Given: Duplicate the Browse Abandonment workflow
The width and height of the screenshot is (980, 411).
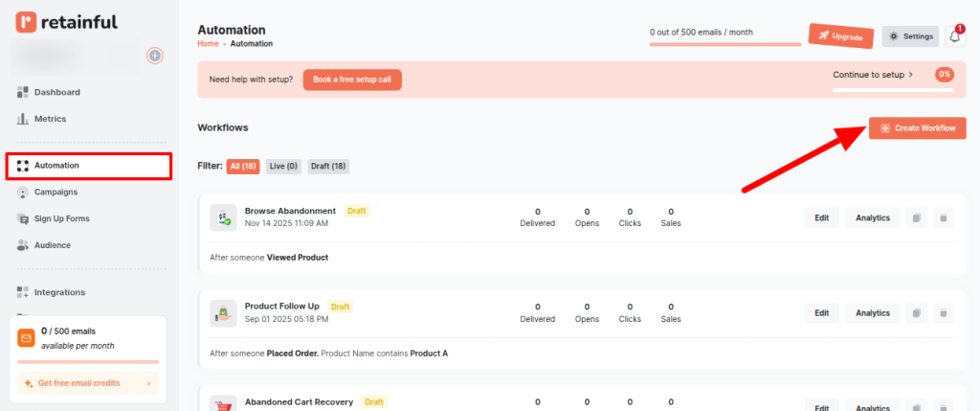Looking at the screenshot, I should tap(917, 217).
